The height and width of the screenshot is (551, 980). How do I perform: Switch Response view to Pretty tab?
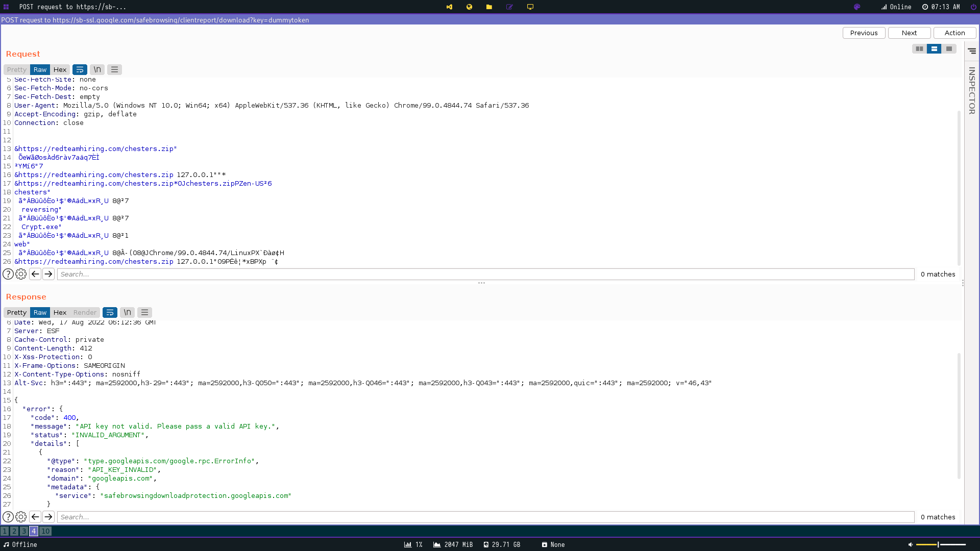16,312
